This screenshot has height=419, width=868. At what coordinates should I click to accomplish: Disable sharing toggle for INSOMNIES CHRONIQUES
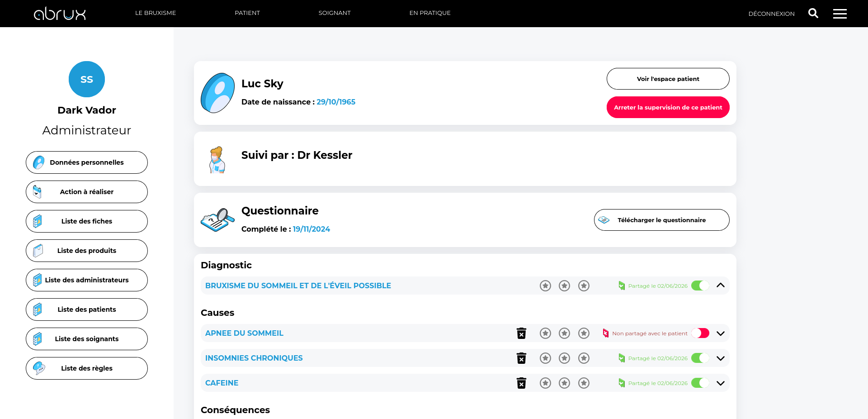(700, 358)
